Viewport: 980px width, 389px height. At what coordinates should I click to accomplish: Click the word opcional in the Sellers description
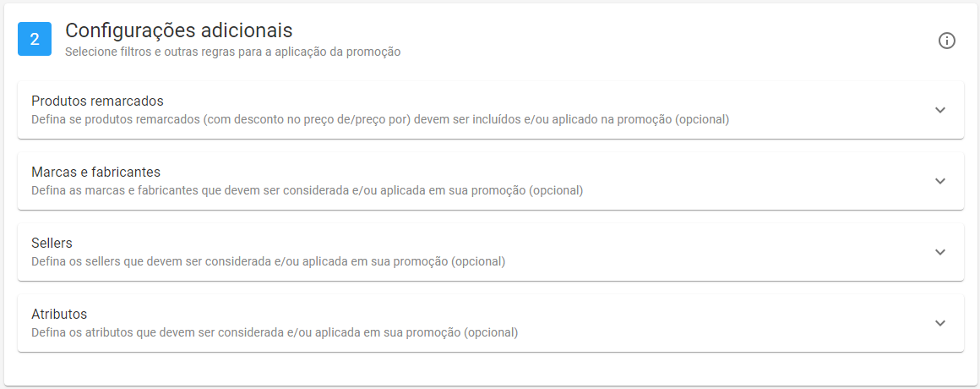[x=478, y=261]
